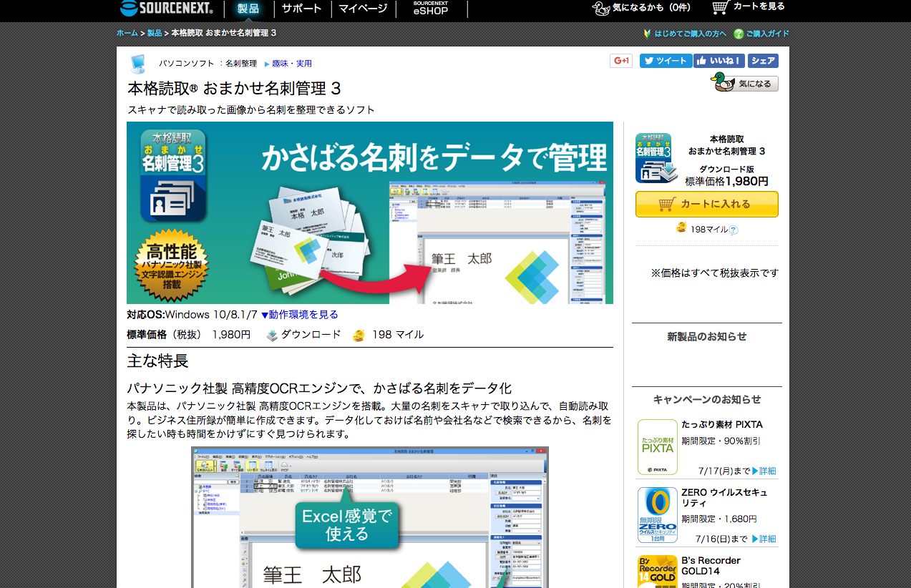Click the SOURCENEXT logo icon
This screenshot has width=911, height=588.
pos(129,9)
